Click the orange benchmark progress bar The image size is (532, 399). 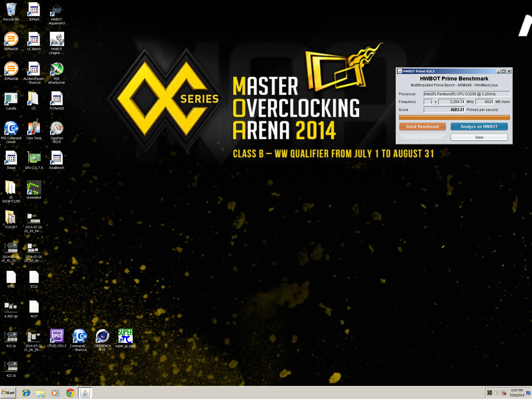point(455,117)
